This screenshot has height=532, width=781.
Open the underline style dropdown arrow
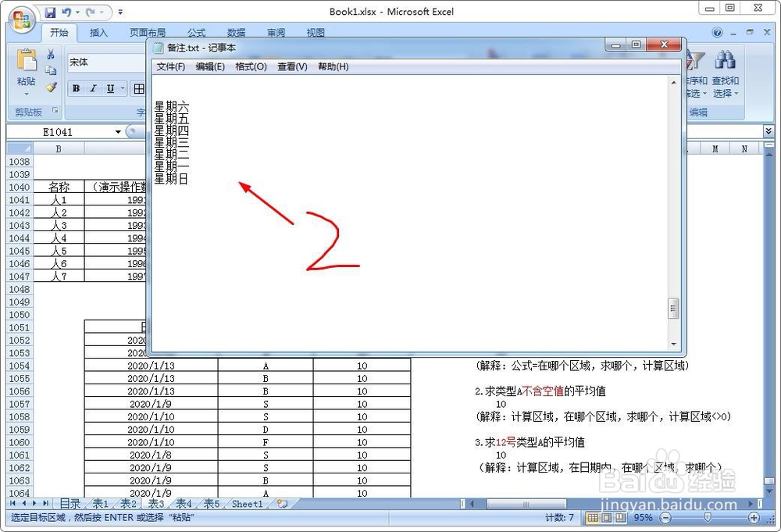click(123, 89)
